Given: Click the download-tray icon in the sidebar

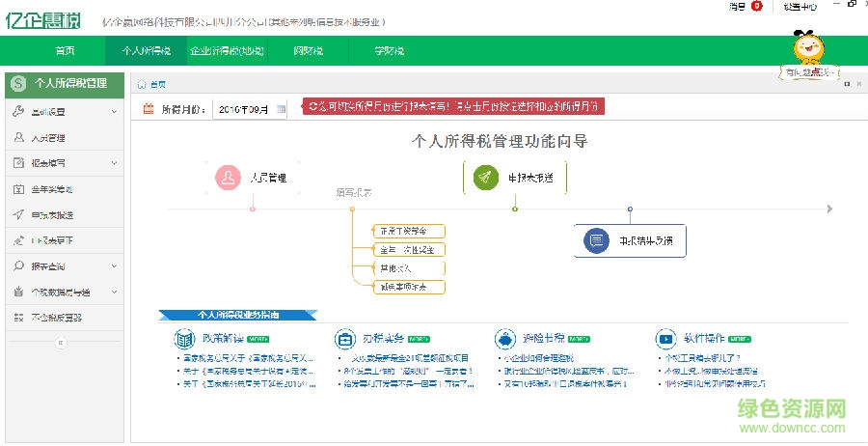Looking at the screenshot, I should point(19,292).
